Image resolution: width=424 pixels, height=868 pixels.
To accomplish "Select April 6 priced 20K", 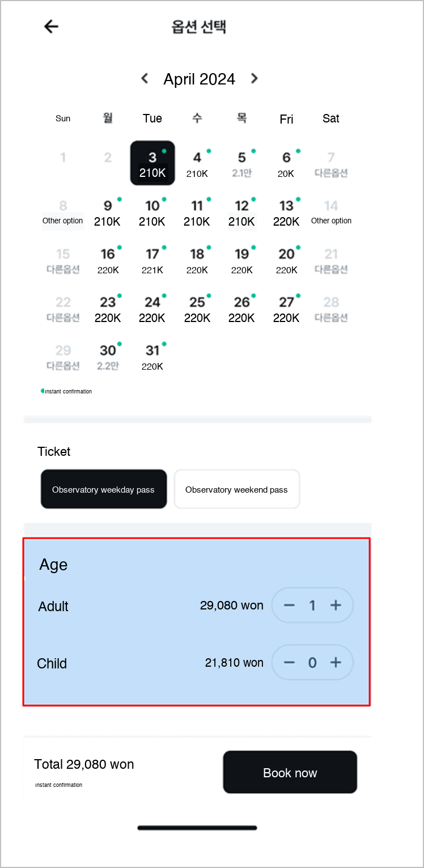I will 286,164.
